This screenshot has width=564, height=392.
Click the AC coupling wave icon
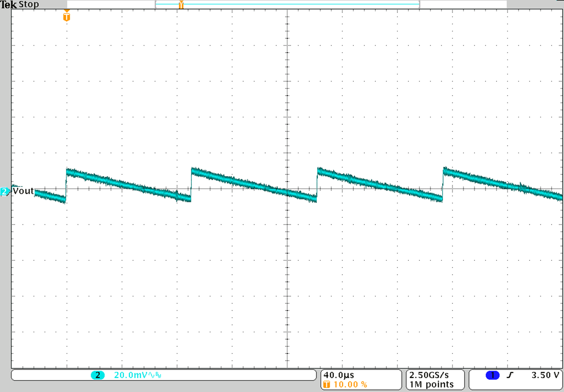(151, 376)
